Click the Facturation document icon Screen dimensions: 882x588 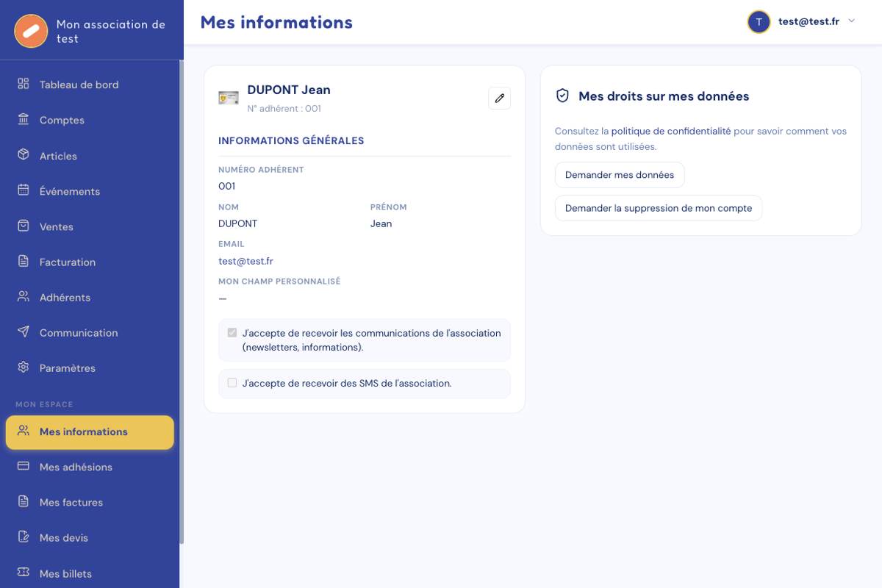[24, 261]
